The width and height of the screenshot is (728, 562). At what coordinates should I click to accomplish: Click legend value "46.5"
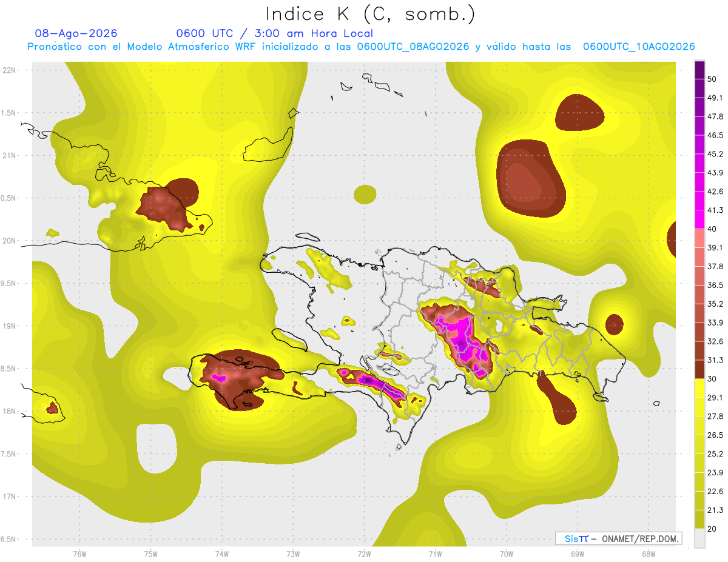click(715, 135)
